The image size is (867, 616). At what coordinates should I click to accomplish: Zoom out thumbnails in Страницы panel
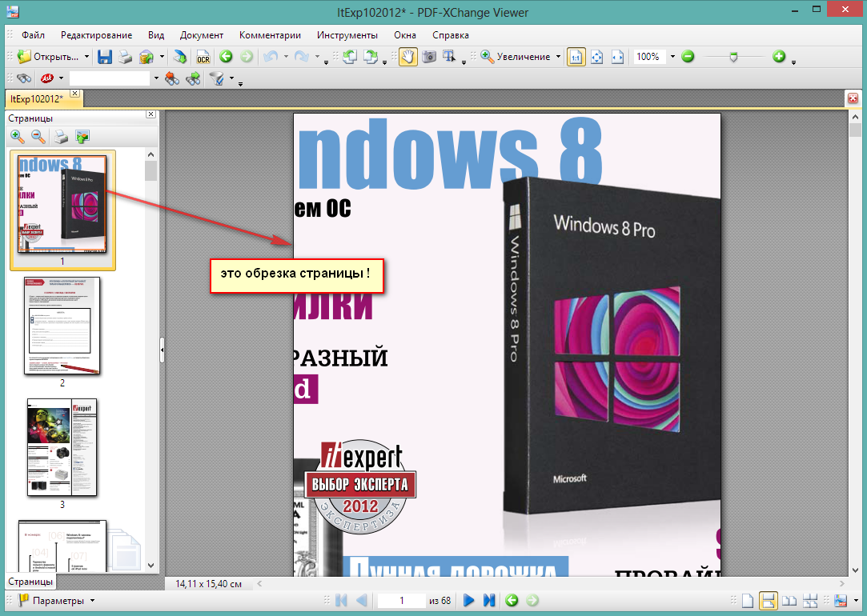click(38, 137)
